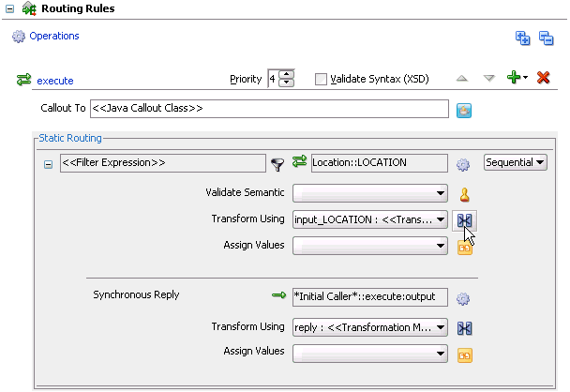This screenshot has height=392, width=570.
Task: Click the Location::LOCATION target field
Action: point(380,163)
